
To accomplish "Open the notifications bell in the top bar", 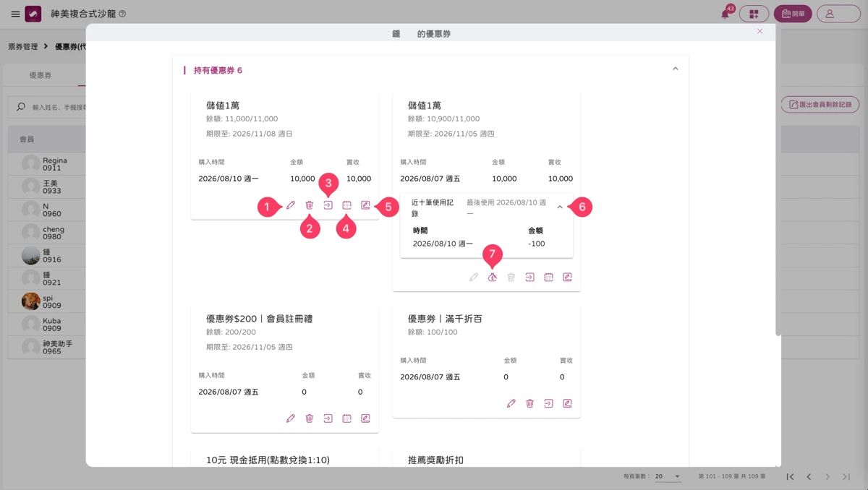I will click(726, 14).
